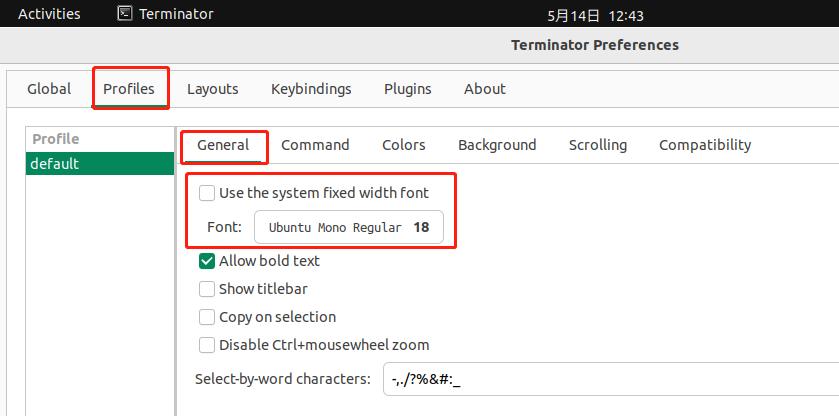Image resolution: width=839 pixels, height=416 pixels.
Task: Uncheck Allow bold text
Action: pos(207,261)
